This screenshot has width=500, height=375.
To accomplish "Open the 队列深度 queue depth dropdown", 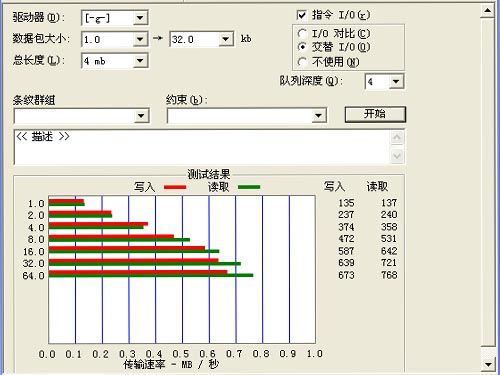I will (x=396, y=82).
